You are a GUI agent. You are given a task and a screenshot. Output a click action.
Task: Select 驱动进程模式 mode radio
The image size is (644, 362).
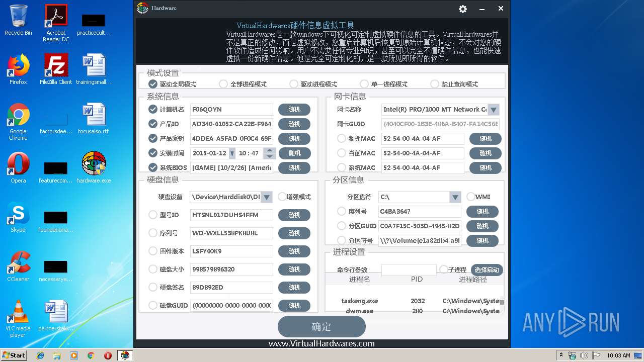pos(294,84)
